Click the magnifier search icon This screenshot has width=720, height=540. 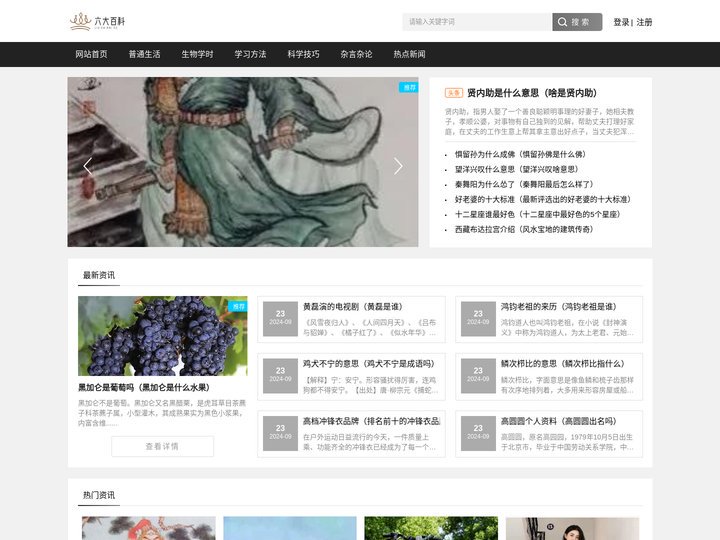(x=562, y=22)
